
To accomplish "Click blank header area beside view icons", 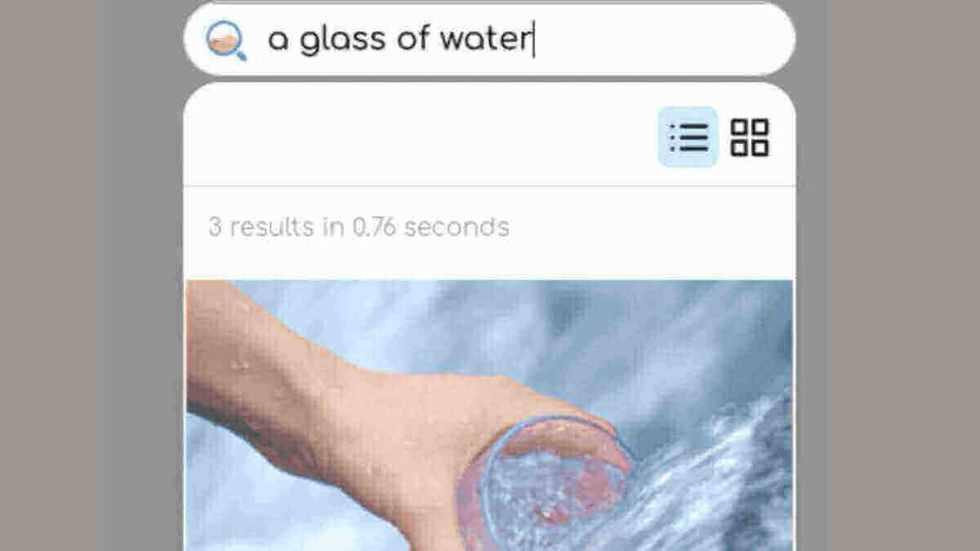I will pos(416,137).
